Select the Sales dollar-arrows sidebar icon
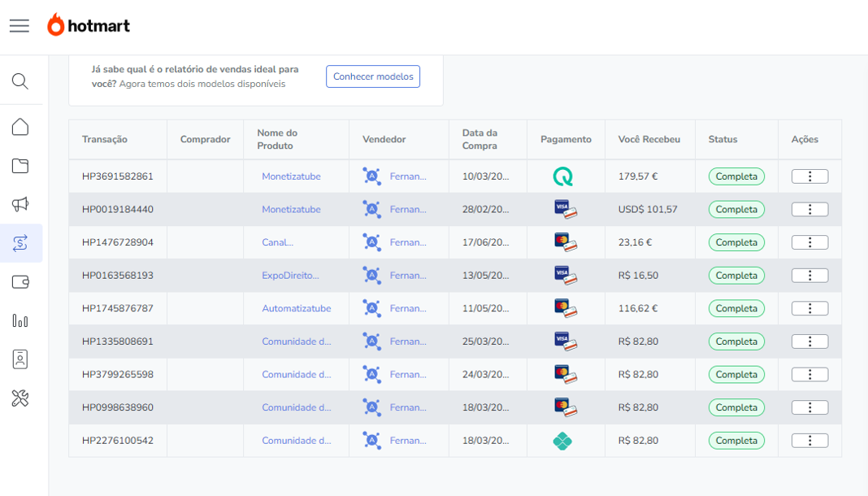Screen dimensions: 868x496 coord(20,243)
